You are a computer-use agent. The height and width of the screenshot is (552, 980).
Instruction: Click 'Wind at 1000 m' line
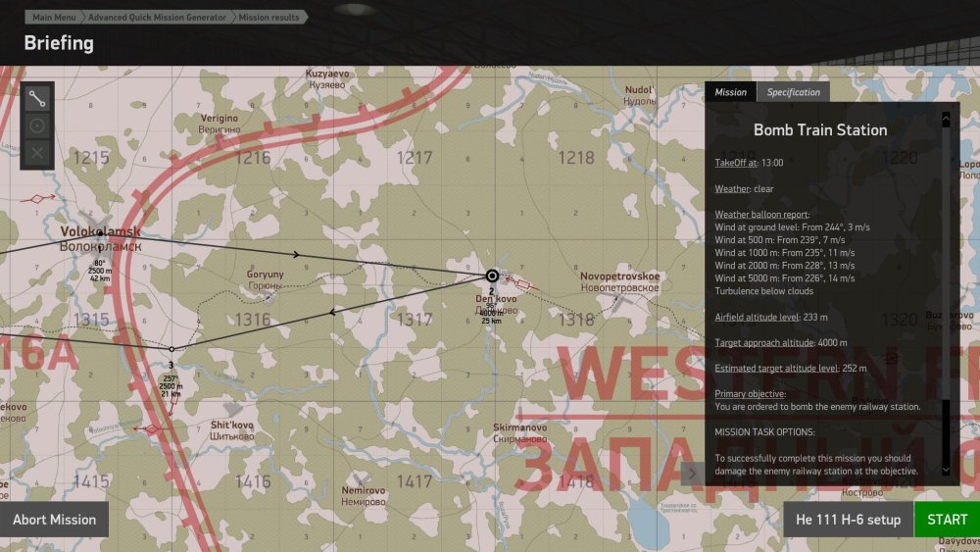785,253
